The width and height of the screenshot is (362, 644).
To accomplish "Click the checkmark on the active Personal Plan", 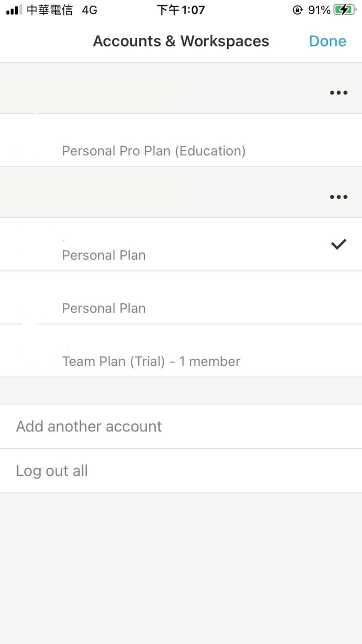I will (338, 245).
